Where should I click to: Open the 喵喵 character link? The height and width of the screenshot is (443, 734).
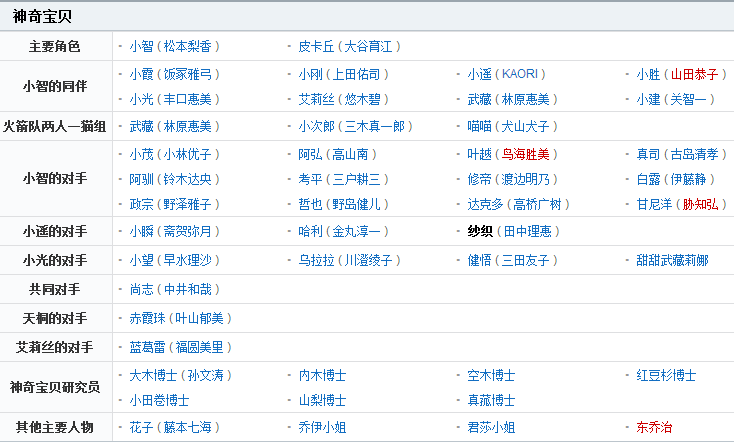[479, 126]
